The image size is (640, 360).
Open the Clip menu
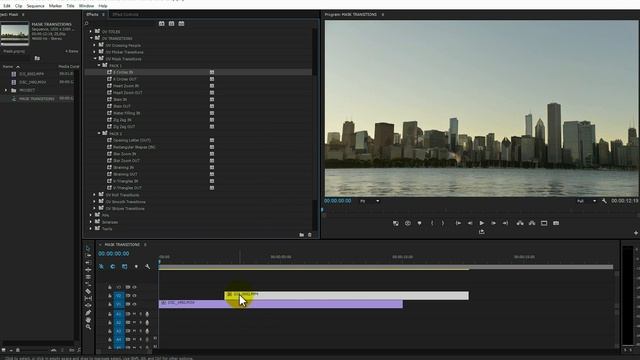coord(19,6)
